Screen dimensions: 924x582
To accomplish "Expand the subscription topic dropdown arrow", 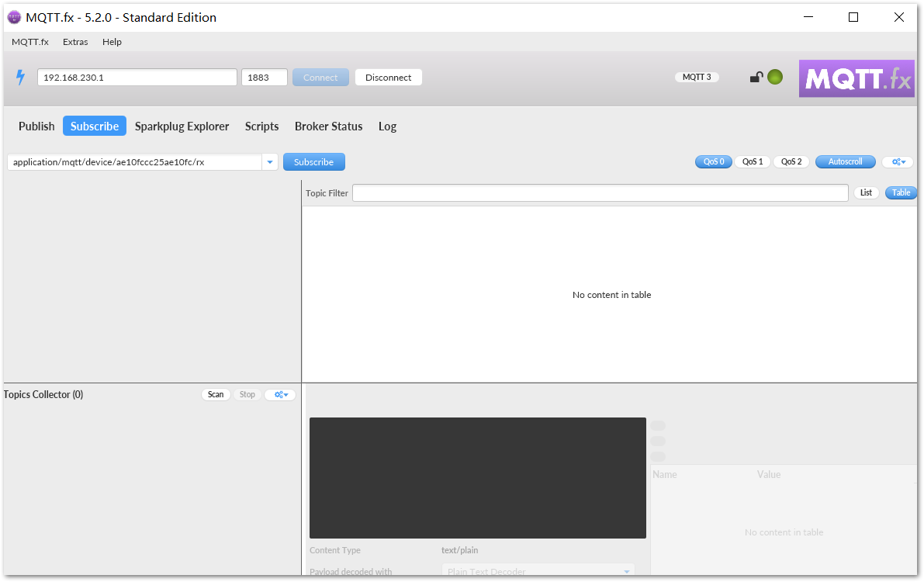I will 270,162.
